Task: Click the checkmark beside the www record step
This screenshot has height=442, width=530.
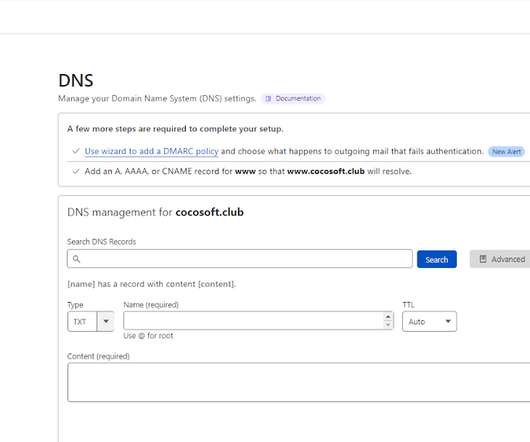Action: point(76,171)
